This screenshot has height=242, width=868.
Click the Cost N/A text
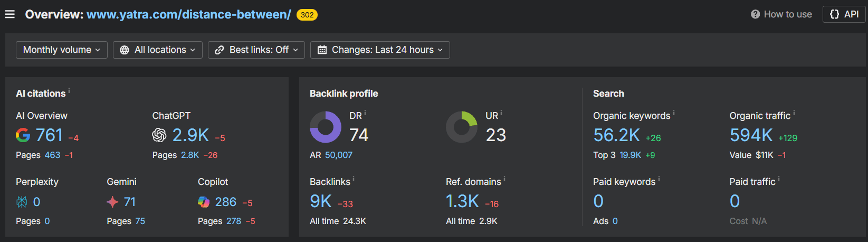click(748, 221)
